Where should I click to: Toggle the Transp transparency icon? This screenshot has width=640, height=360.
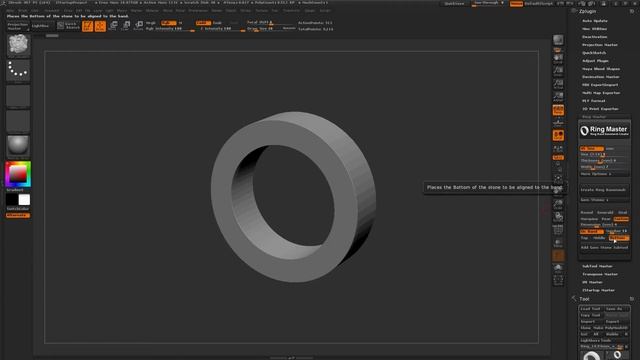coord(558,243)
